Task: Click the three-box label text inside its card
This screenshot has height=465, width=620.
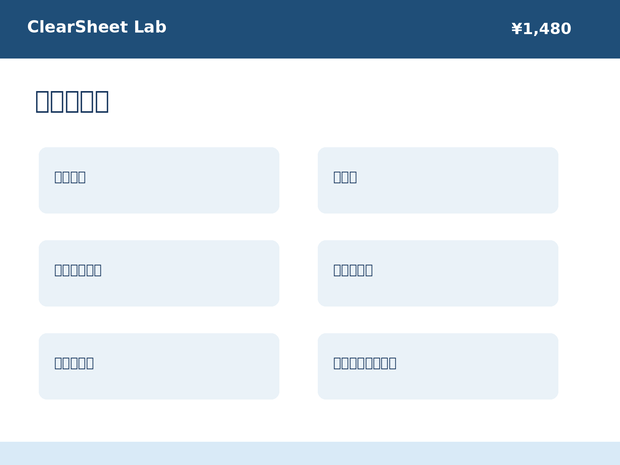Action: (x=345, y=177)
